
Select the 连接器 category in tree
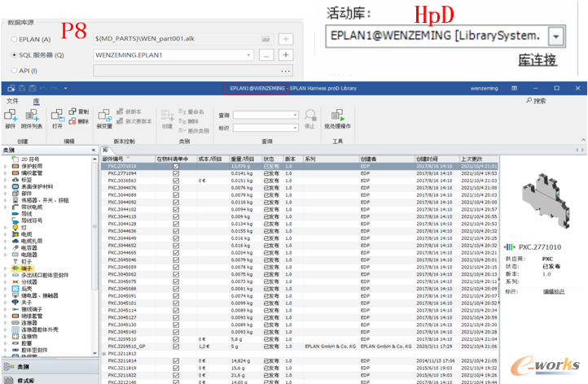(x=24, y=322)
